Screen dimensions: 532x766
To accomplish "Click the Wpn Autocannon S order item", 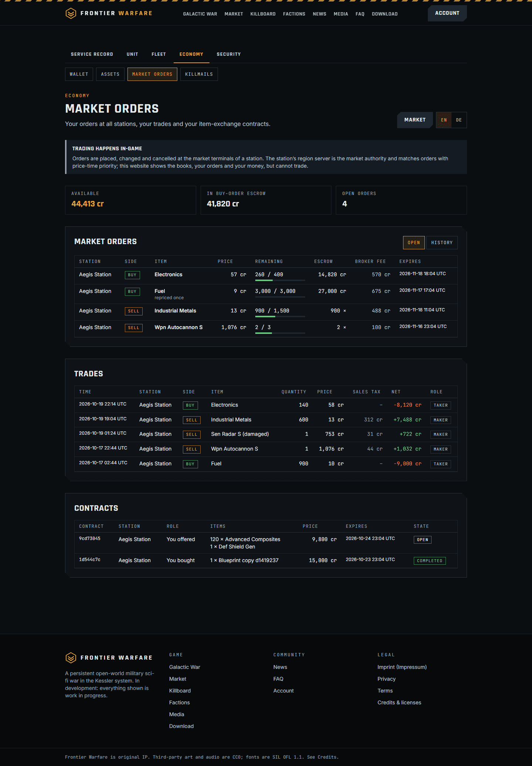I will tap(178, 327).
